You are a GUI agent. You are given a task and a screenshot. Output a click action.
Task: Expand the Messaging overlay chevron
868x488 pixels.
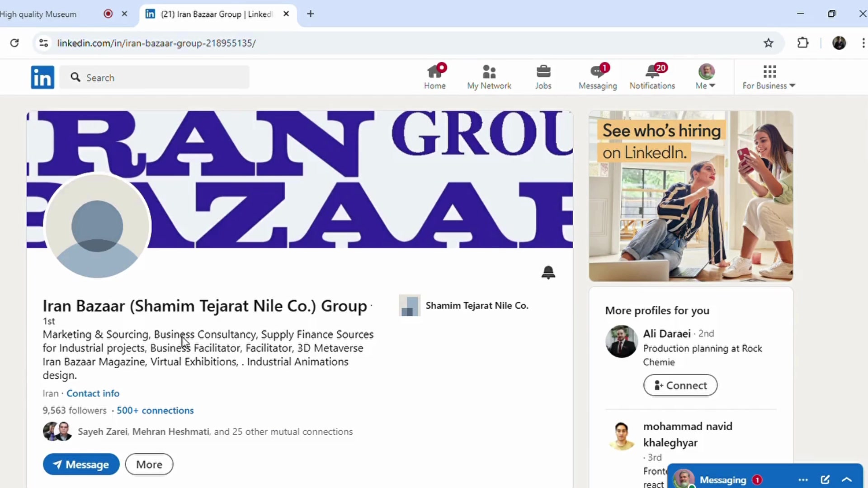847,479
